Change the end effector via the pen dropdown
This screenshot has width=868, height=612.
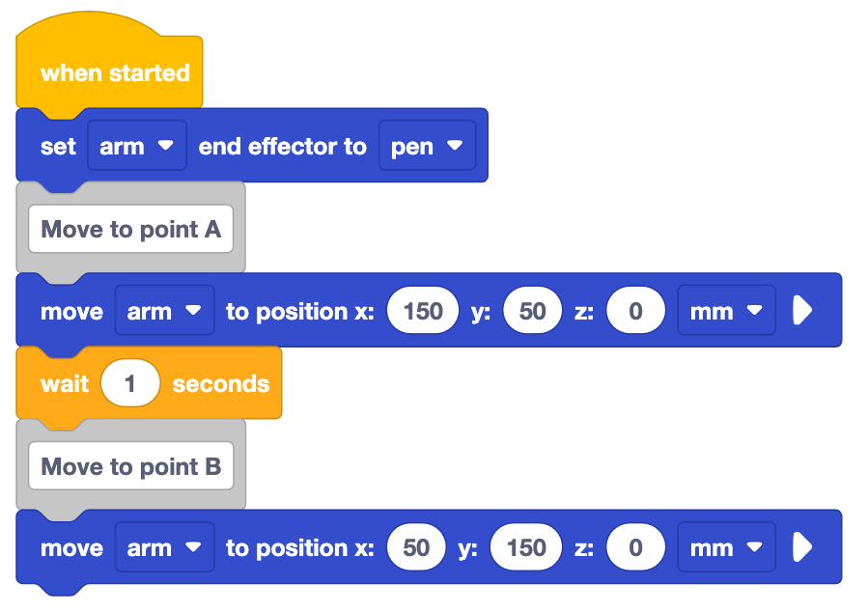pyautogui.click(x=427, y=145)
